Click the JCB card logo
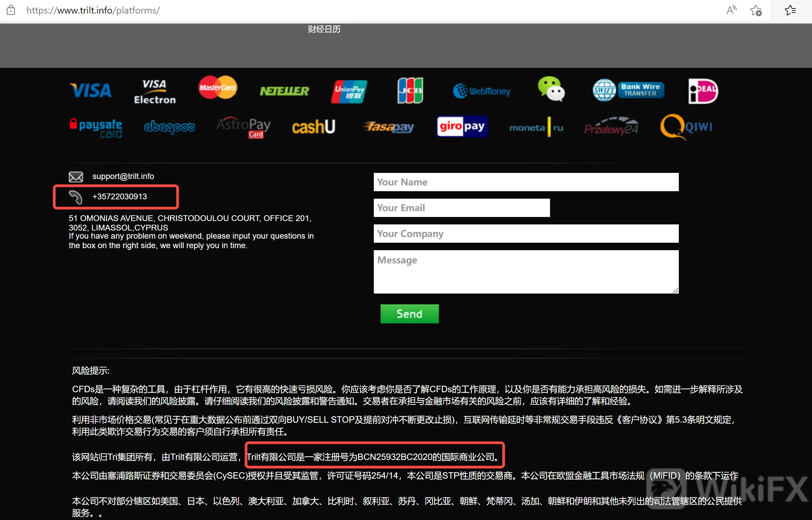The height and width of the screenshot is (520, 812). 410,91
